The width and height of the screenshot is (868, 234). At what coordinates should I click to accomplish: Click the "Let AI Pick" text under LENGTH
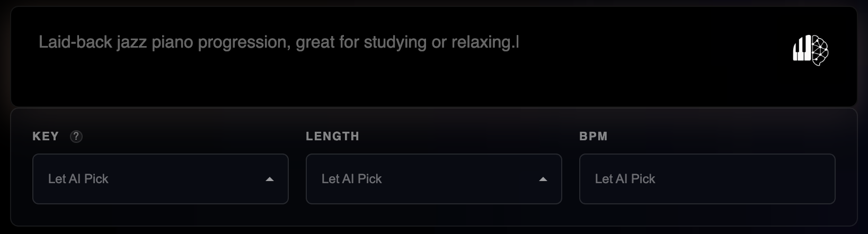click(352, 179)
